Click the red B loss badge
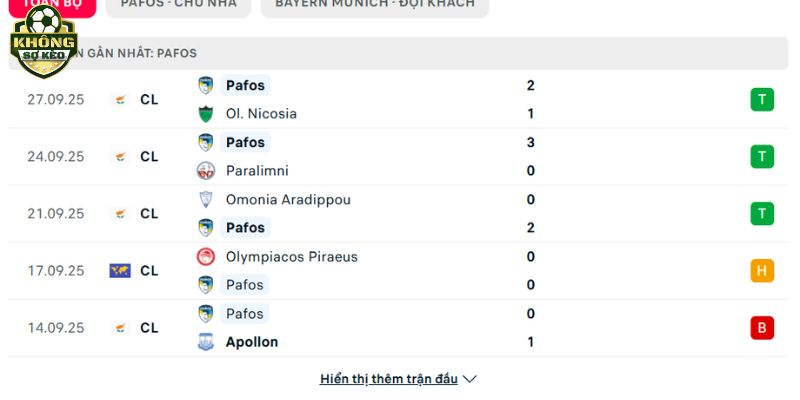This screenshot has width=800, height=400. pos(762,328)
